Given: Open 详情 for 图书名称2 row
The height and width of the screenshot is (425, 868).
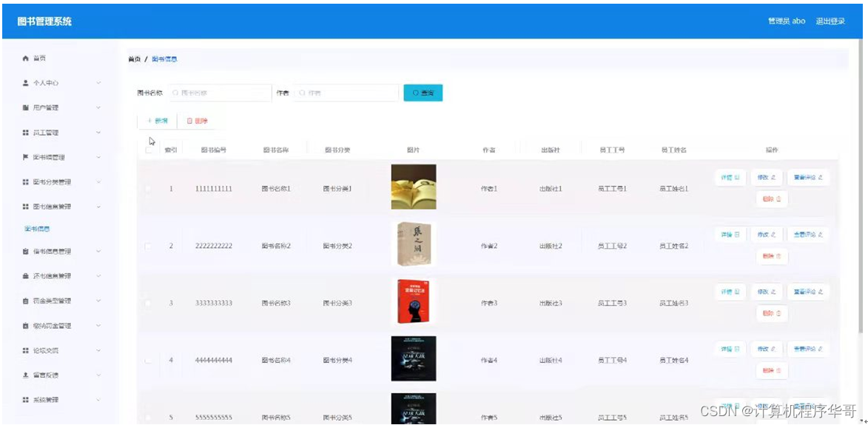Looking at the screenshot, I should (730, 235).
